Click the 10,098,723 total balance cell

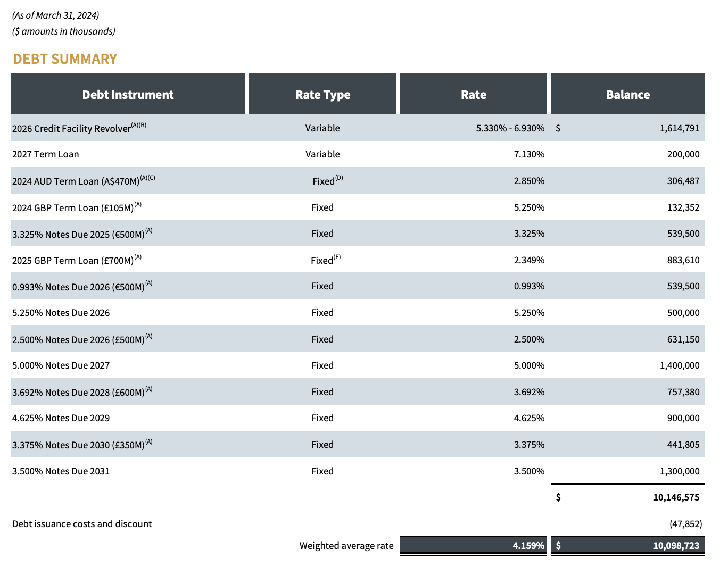[x=676, y=546]
